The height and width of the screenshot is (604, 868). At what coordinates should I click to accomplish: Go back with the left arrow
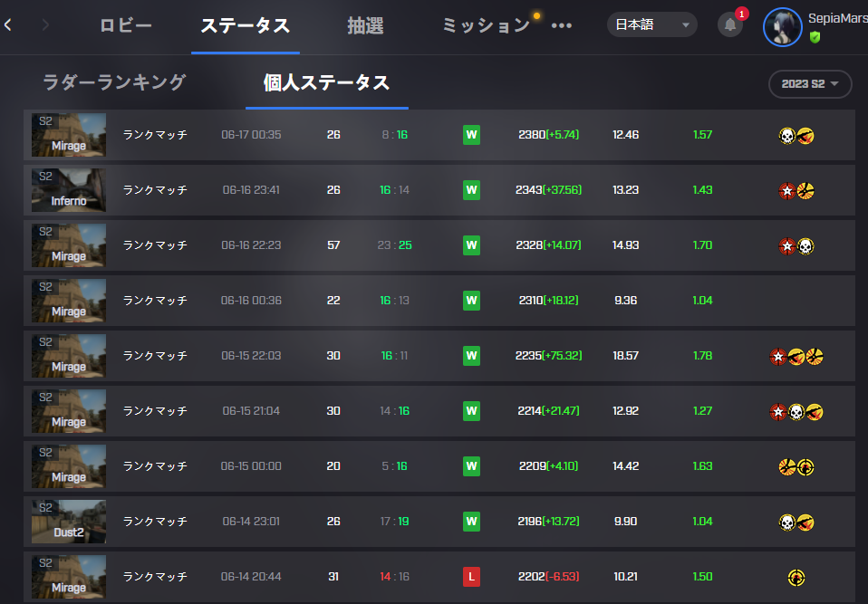pos(8,24)
